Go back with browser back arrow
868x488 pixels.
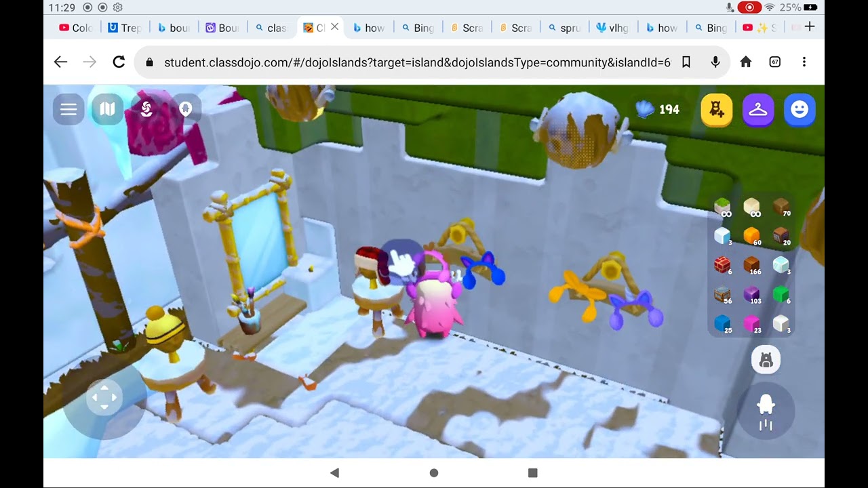(60, 62)
